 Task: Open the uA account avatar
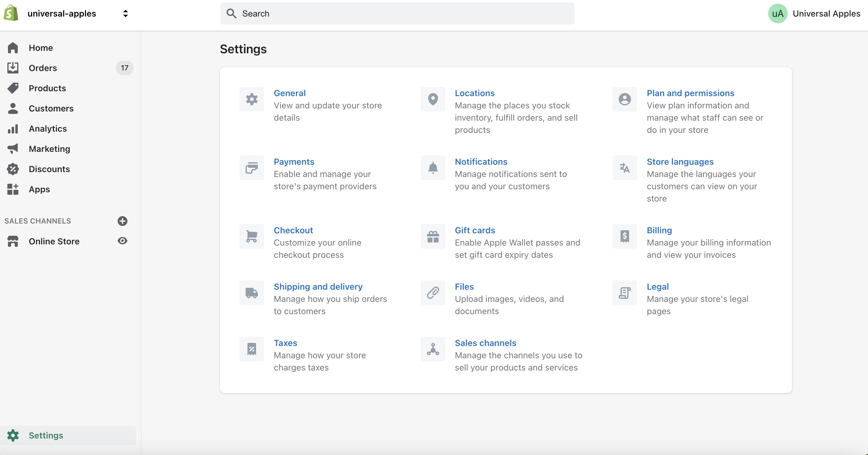tap(778, 13)
